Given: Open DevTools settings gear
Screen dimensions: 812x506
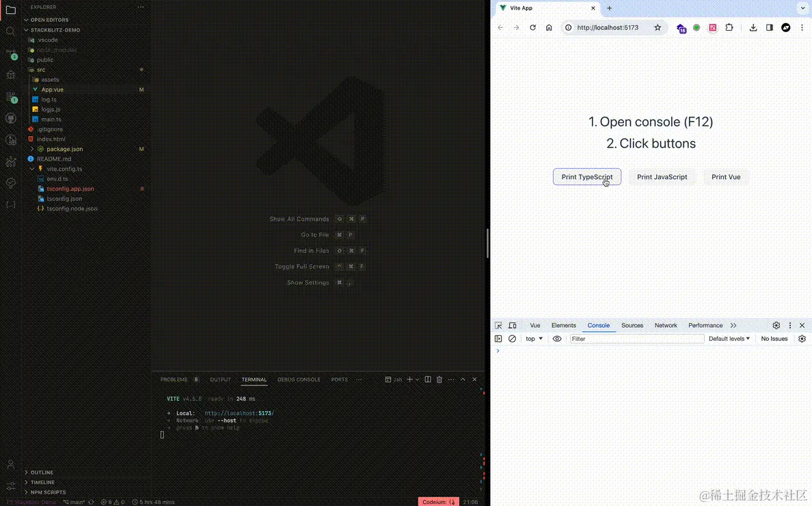Looking at the screenshot, I should click(x=776, y=326).
